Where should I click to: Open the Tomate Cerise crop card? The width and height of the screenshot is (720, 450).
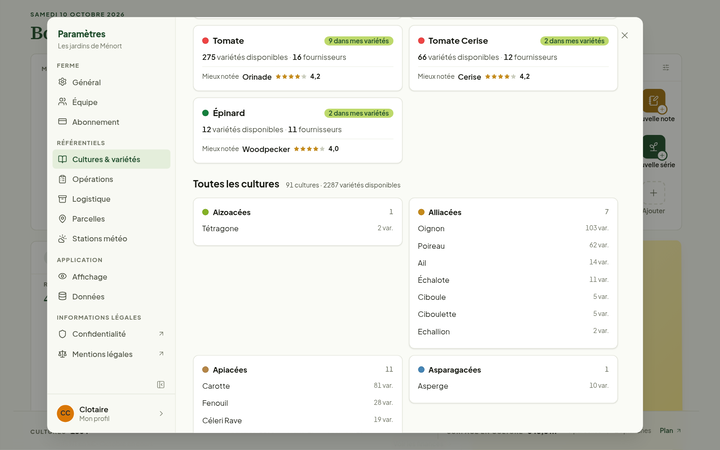[x=513, y=58]
